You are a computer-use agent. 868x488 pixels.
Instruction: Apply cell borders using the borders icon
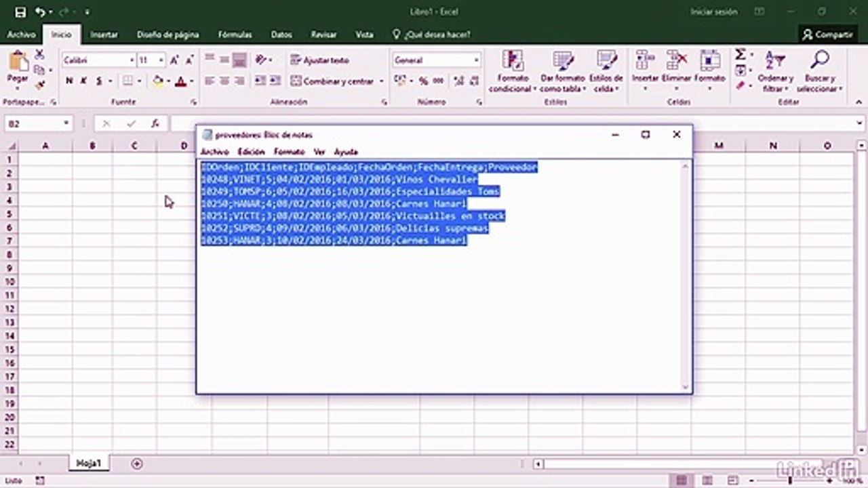[127, 81]
